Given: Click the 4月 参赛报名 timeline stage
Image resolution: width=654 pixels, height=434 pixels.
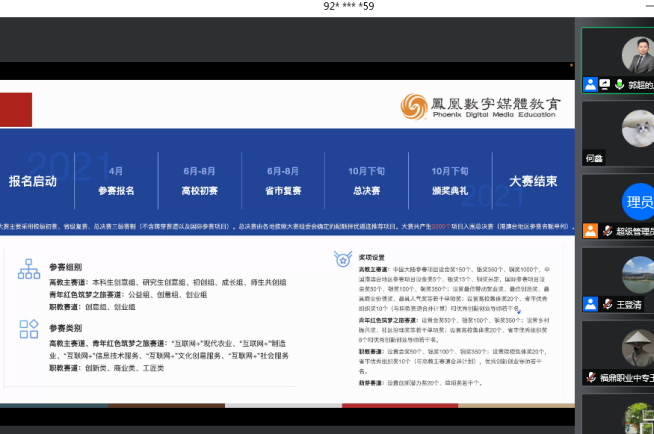Looking at the screenshot, I should (x=116, y=180).
